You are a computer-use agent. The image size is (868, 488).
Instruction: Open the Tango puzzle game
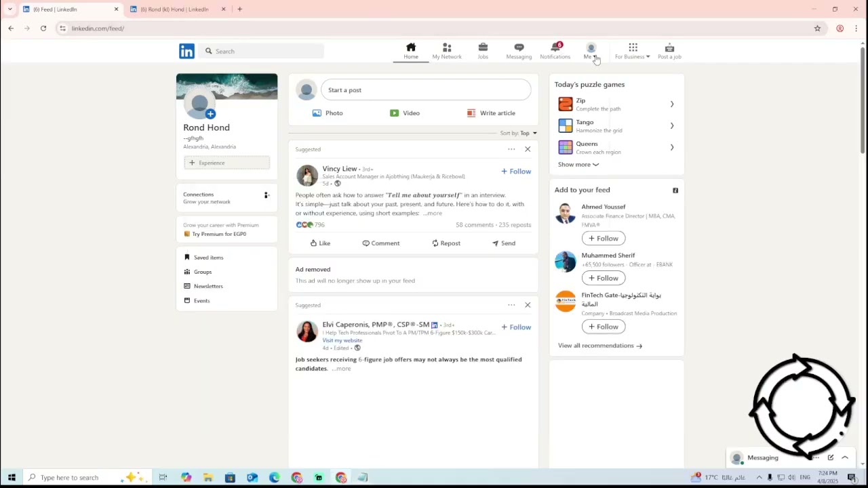click(x=616, y=126)
